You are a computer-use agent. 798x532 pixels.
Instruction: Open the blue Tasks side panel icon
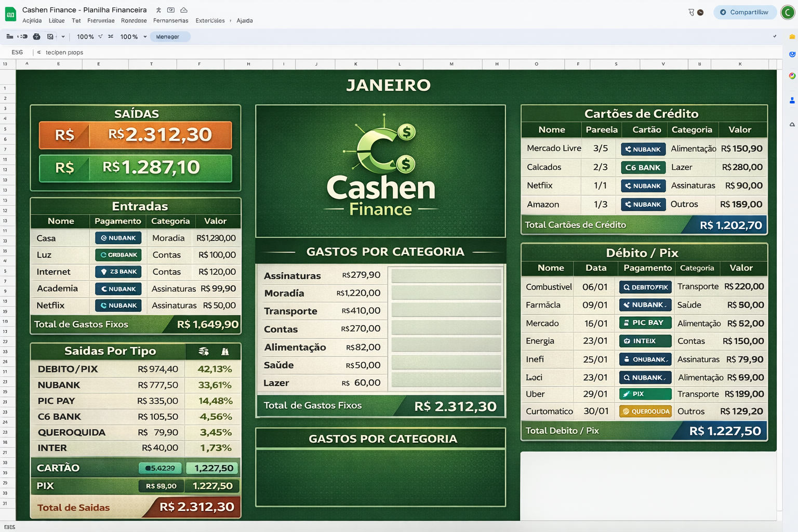tap(792, 54)
